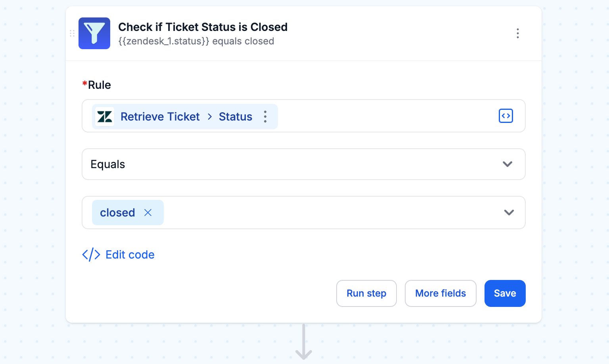
Task: Click the Edit code angle-brackets icon
Action: (x=91, y=255)
